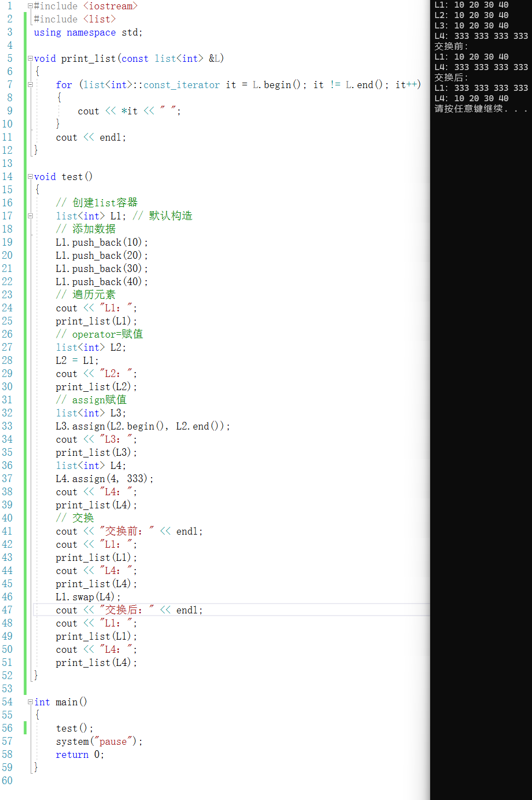Image resolution: width=532 pixels, height=800 pixels.
Task: Click console text '交换后:'
Action: 452,78
